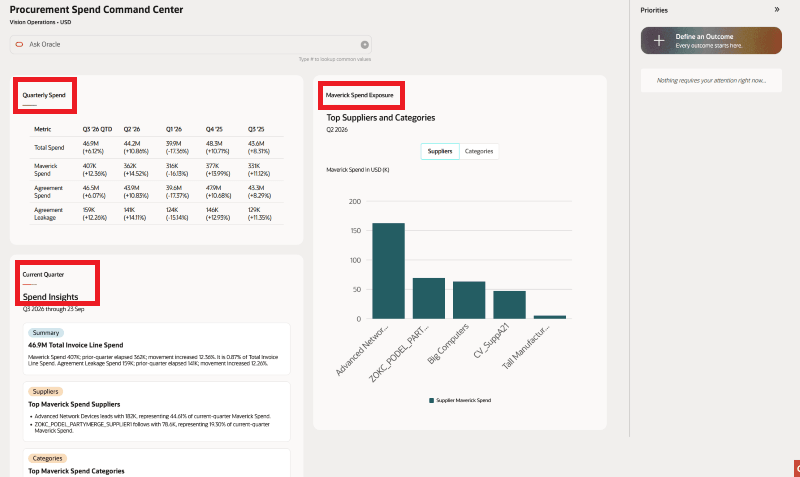The width and height of the screenshot is (800, 477).
Task: Click the Q2 '26 column header
Action: (x=132, y=130)
